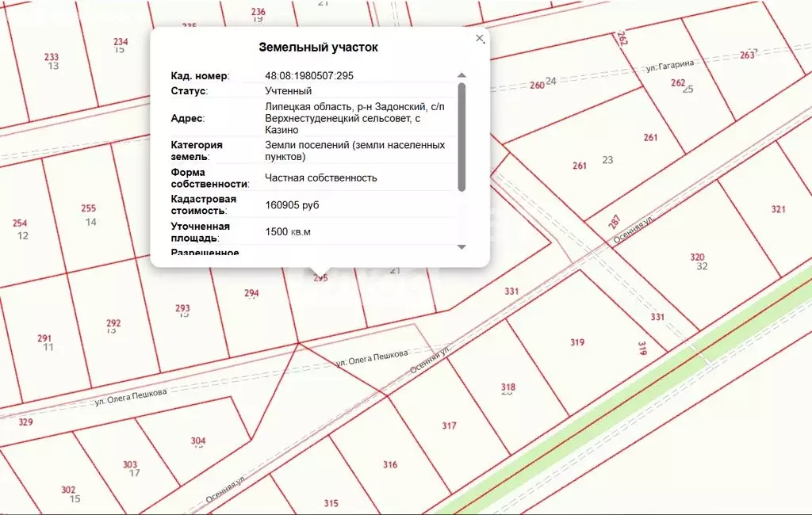This screenshot has width=812, height=515.
Task: Click the scroll down arrow in popup
Action: pos(462,248)
